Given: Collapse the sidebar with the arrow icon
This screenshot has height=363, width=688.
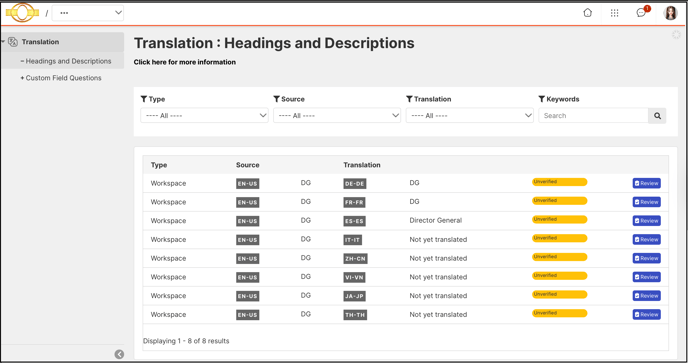Looking at the screenshot, I should [x=119, y=354].
